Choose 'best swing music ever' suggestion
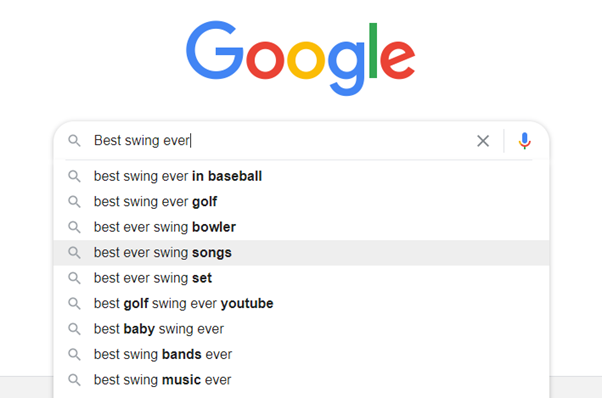Image resolution: width=602 pixels, height=398 pixels. (x=301, y=380)
